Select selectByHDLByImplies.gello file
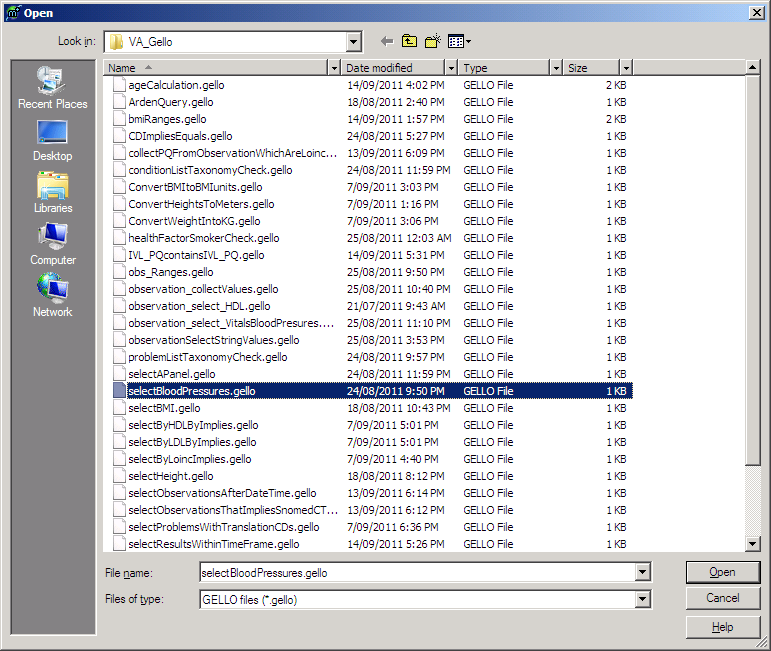This screenshot has height=651, width=771. [193, 425]
